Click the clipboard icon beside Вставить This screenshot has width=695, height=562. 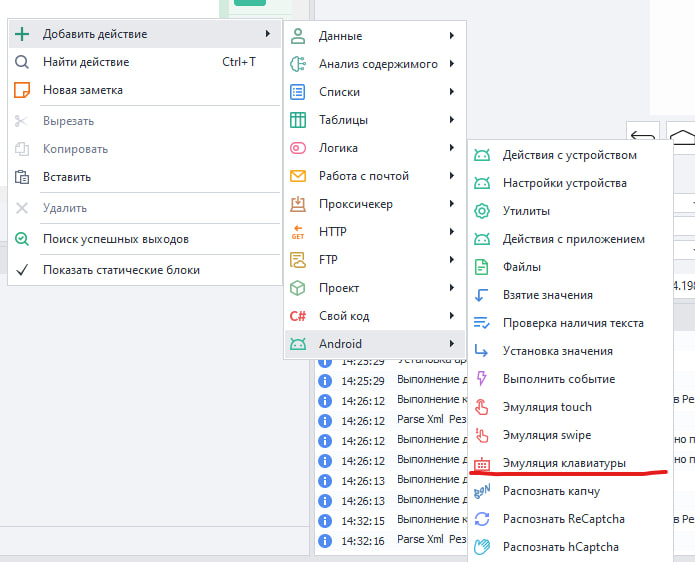point(22,177)
